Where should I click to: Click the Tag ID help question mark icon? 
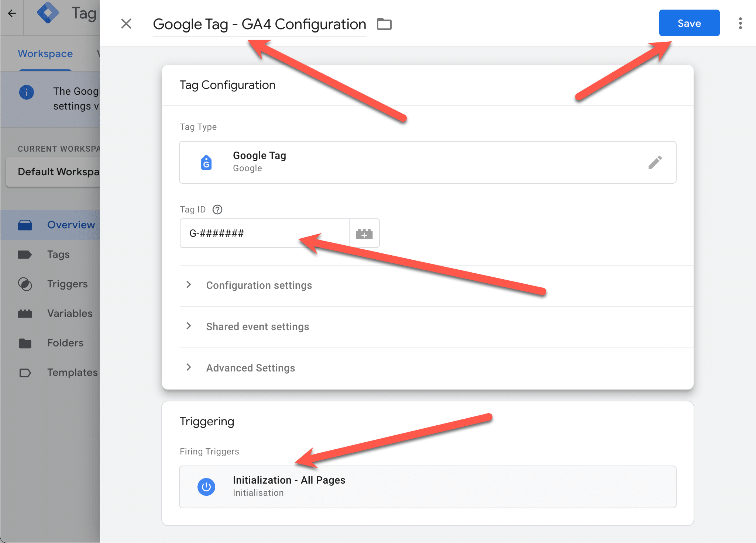tap(217, 210)
